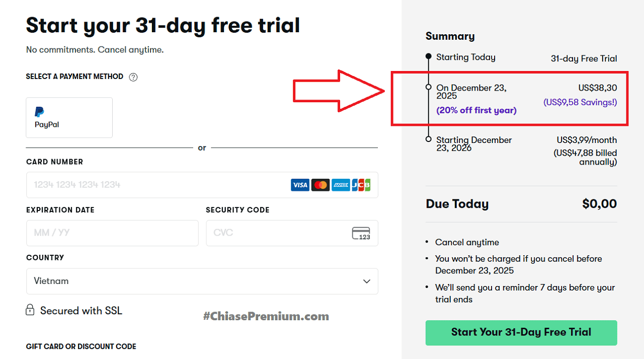The height and width of the screenshot is (359, 644).
Task: Click the December 23, 2026 timeline marker
Action: (x=428, y=139)
